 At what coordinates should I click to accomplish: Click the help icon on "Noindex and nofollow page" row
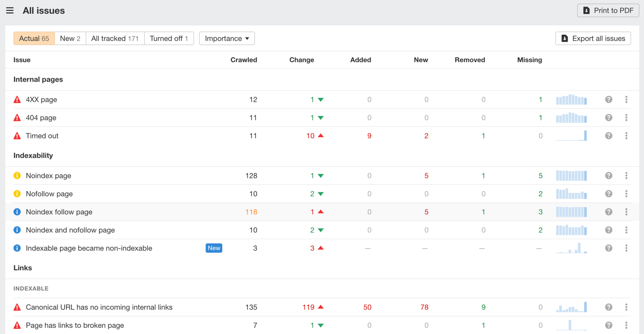pos(609,230)
